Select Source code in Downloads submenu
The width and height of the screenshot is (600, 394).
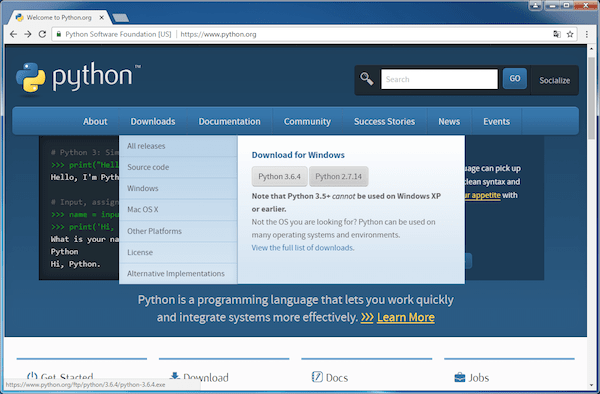coord(178,167)
